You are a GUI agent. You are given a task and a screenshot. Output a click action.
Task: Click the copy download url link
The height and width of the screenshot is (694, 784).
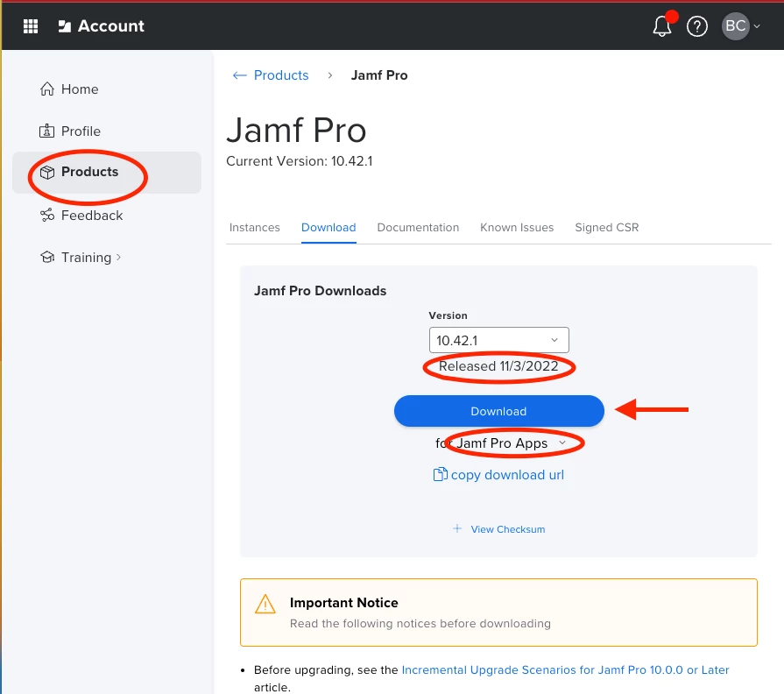coord(507,475)
